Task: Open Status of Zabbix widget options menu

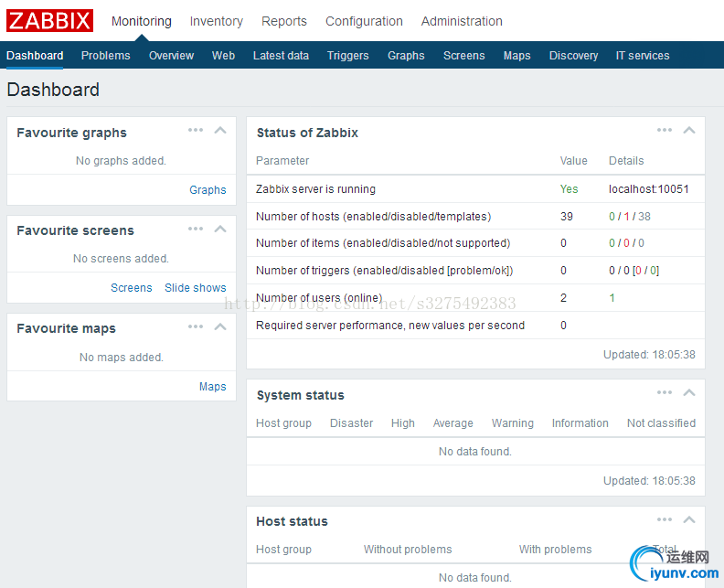Action: point(665,130)
